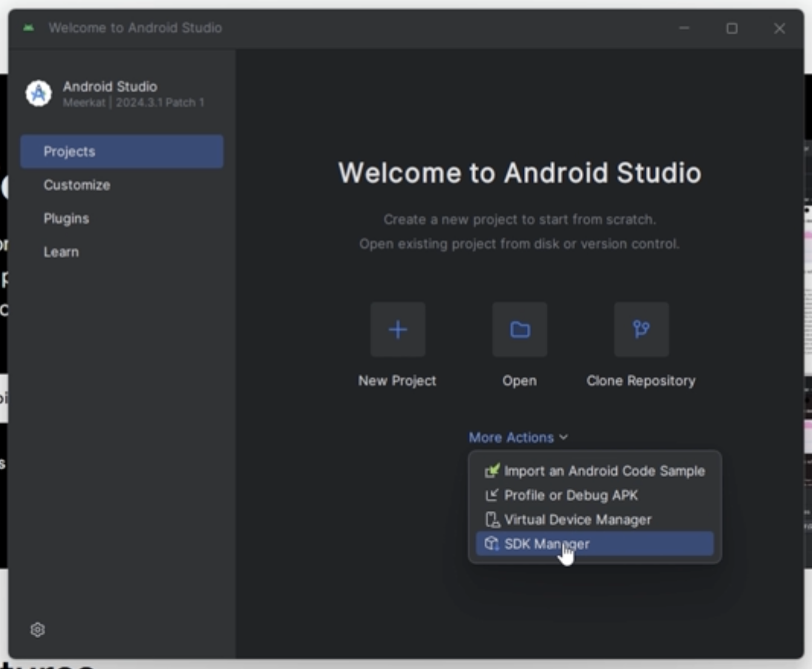
Task: Click the Import an Android Code Sample icon
Action: (x=492, y=470)
